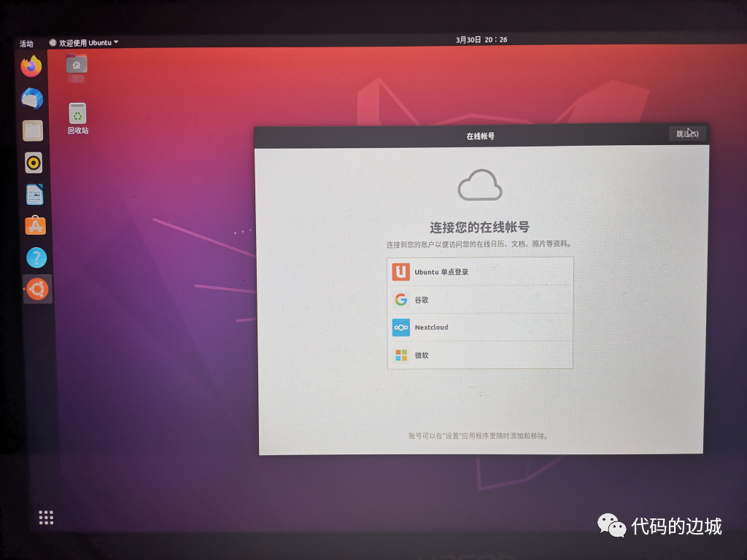Click the Microsoft icon in accounts list
This screenshot has height=560, width=747.
400,356
